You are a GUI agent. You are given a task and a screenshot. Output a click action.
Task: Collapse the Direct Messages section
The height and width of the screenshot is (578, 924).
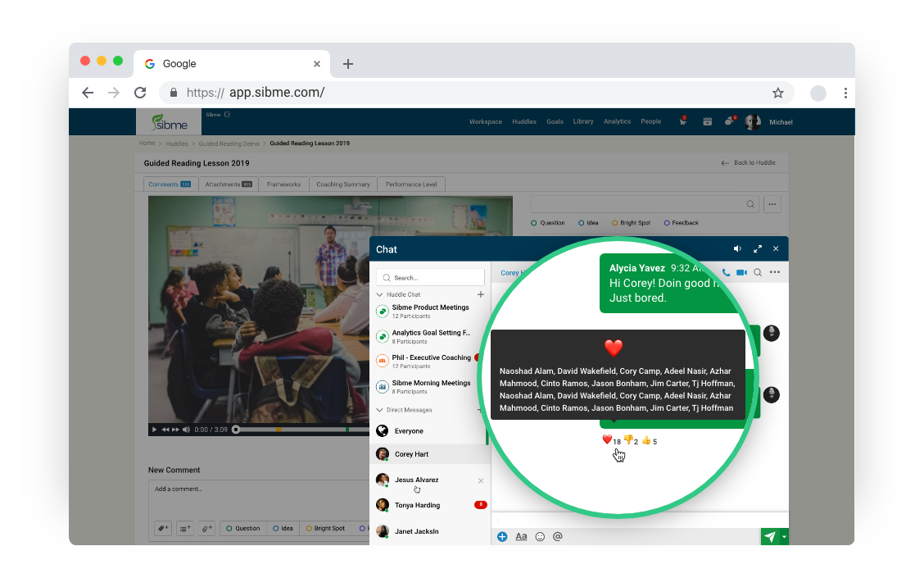click(379, 410)
